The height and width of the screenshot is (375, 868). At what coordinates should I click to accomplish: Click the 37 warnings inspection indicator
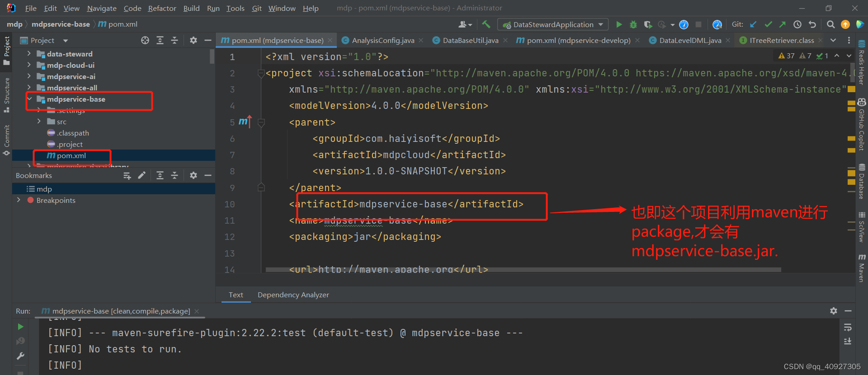(x=787, y=56)
